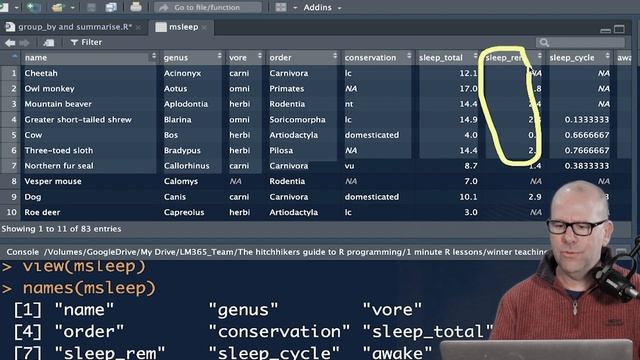Open the Addins dropdown menu
The image size is (640, 360).
coord(322,7)
